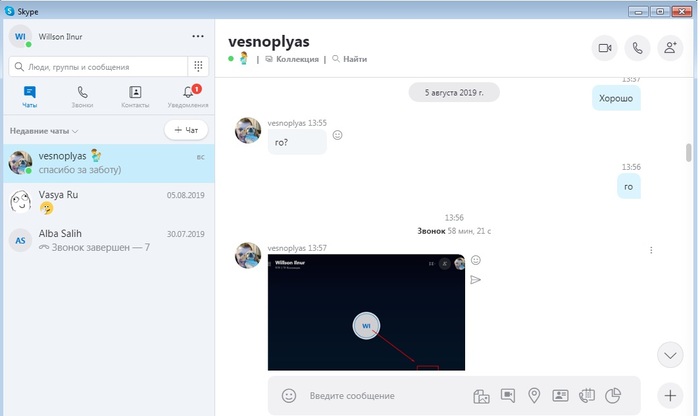Forward the screenshot message
The height and width of the screenshot is (416, 700).
(475, 280)
